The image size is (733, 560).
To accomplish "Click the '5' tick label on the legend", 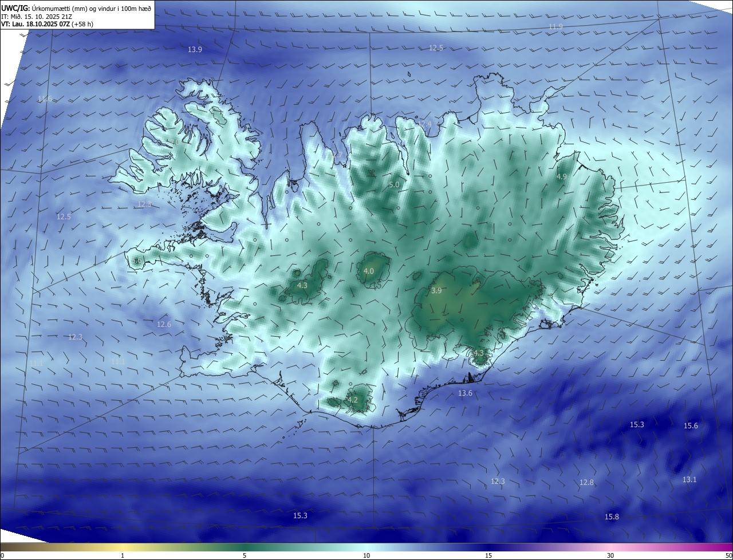I will coord(245,555).
